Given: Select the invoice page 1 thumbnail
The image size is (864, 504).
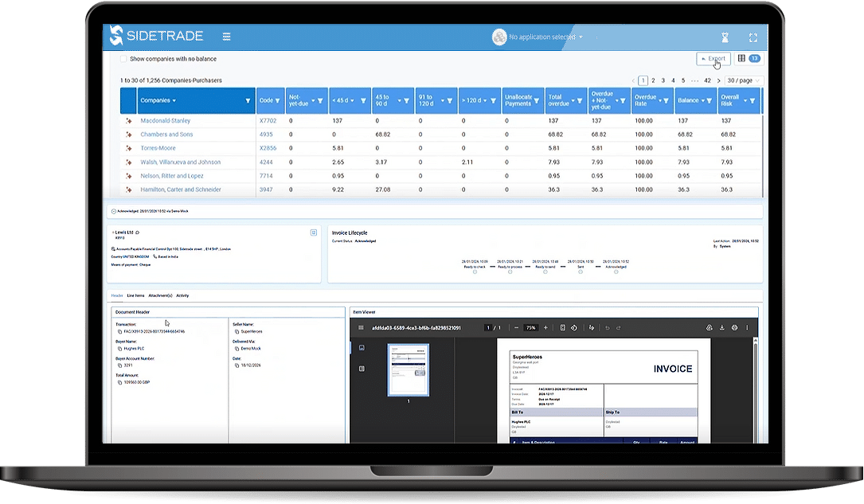Looking at the screenshot, I should 408,369.
